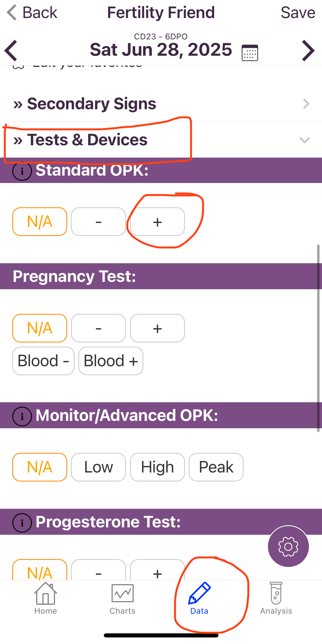Select High for Monitor/Advanced OPK
Image resolution: width=322 pixels, height=644 pixels.
(157, 467)
